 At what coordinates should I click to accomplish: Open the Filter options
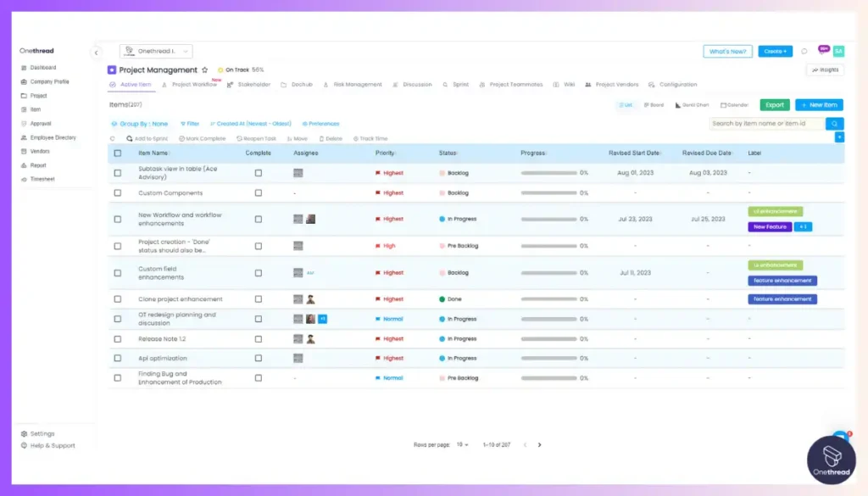click(190, 124)
